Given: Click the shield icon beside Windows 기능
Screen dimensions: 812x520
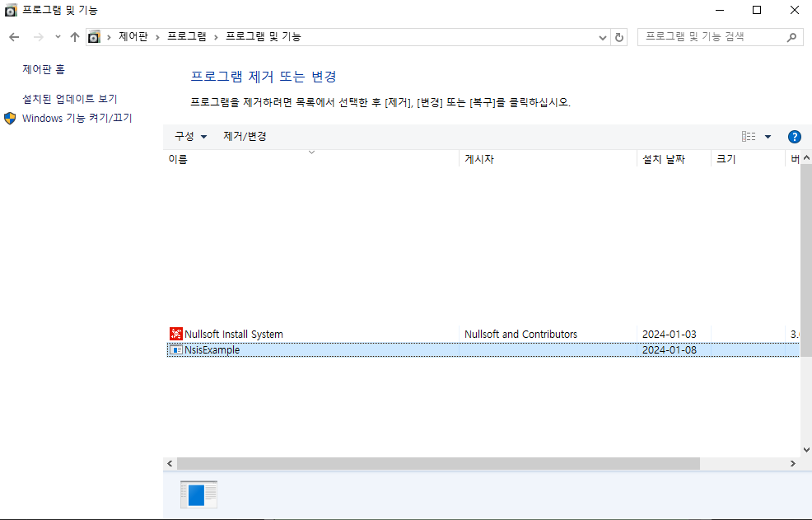Looking at the screenshot, I should (x=10, y=118).
